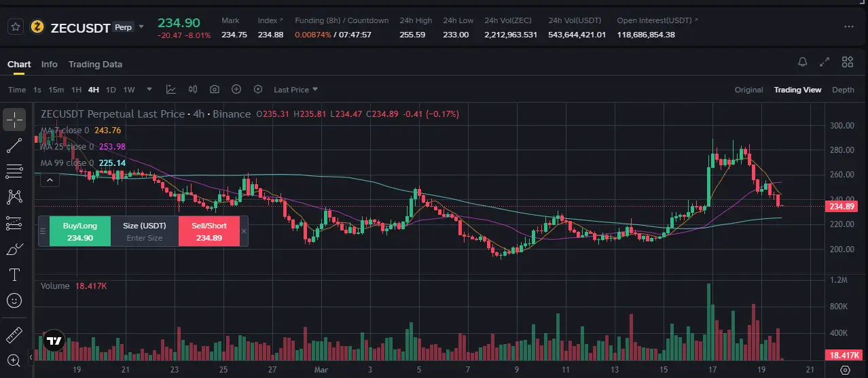Select the 1D time interval
This screenshot has width=868, height=378.
point(111,90)
